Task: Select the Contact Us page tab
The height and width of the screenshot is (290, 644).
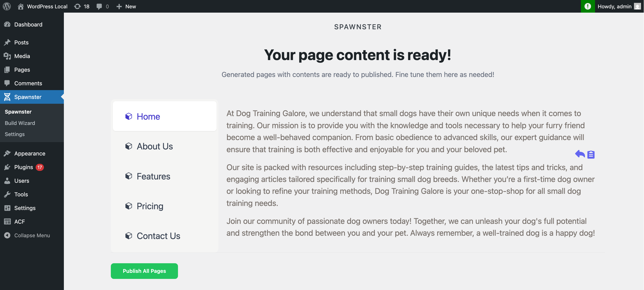Action: click(x=165, y=236)
